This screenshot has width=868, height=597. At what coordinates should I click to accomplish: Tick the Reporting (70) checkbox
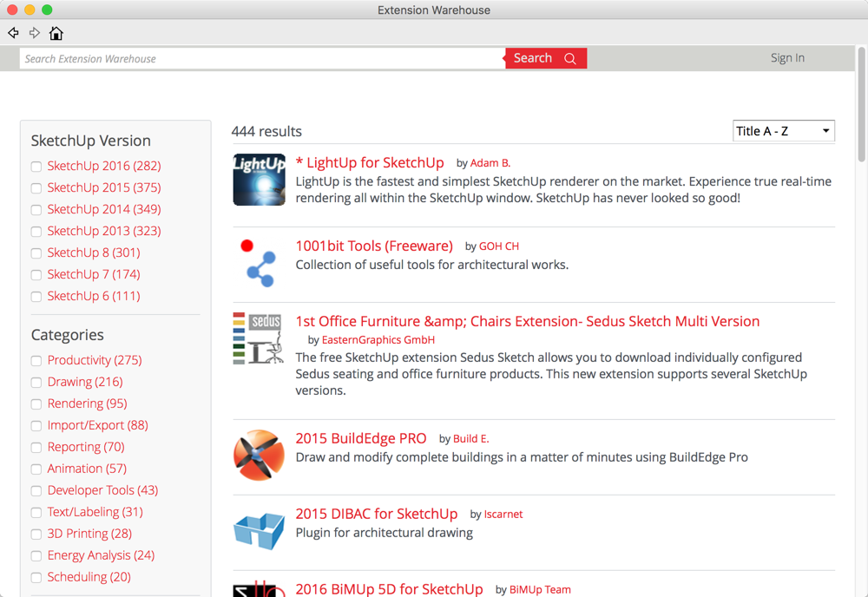36,448
